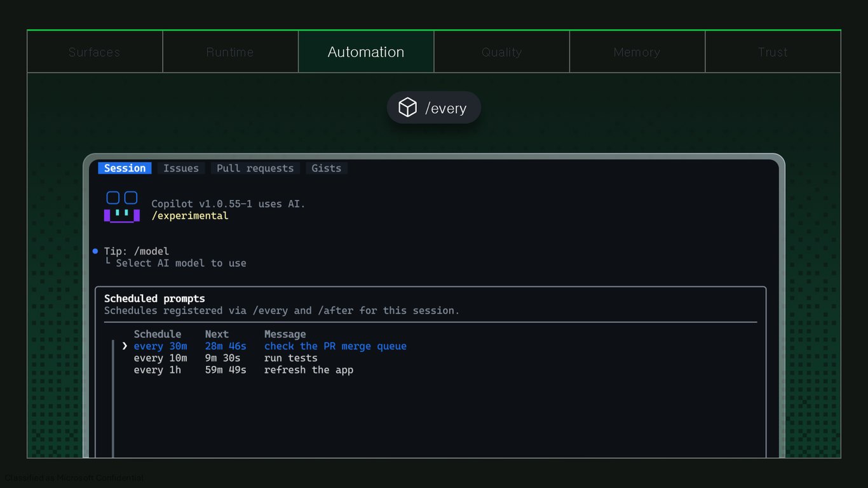Open the Trust tab
This screenshot has height=488, width=868.
pos(773,52)
